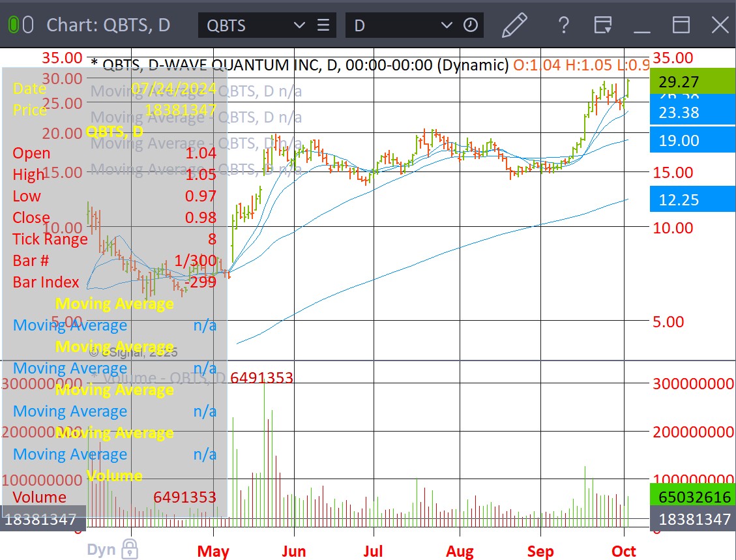
Task: Open the window layout options icon
Action: [603, 25]
